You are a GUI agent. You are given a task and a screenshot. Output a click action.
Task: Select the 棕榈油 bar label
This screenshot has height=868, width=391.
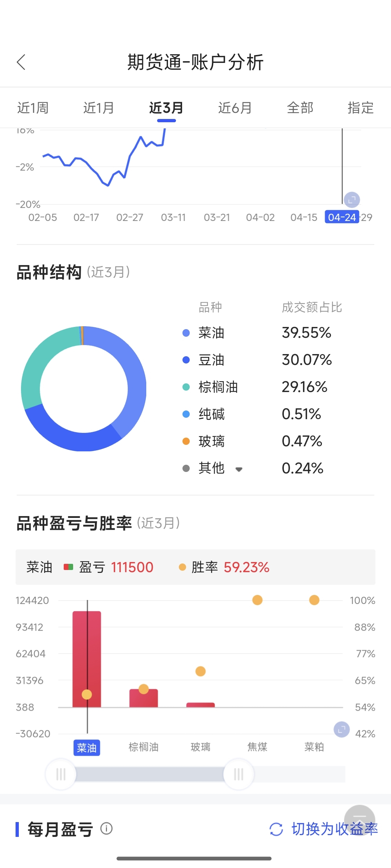coord(144,747)
